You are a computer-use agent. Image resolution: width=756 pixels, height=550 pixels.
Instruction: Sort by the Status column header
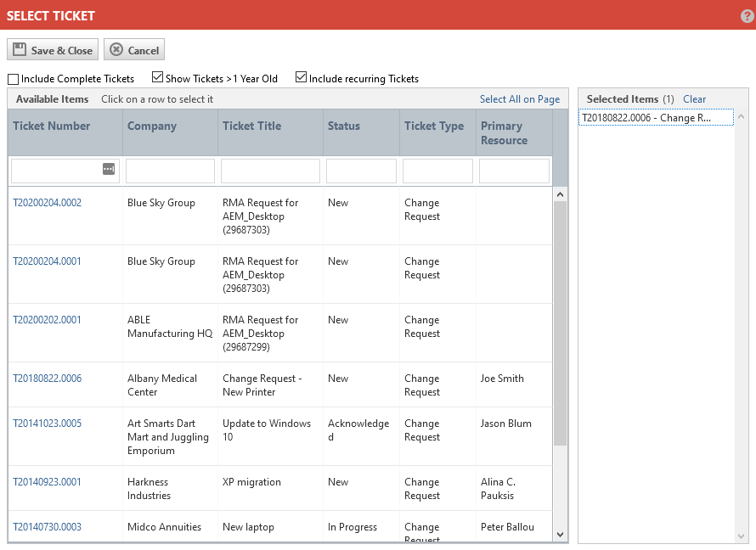tap(344, 126)
